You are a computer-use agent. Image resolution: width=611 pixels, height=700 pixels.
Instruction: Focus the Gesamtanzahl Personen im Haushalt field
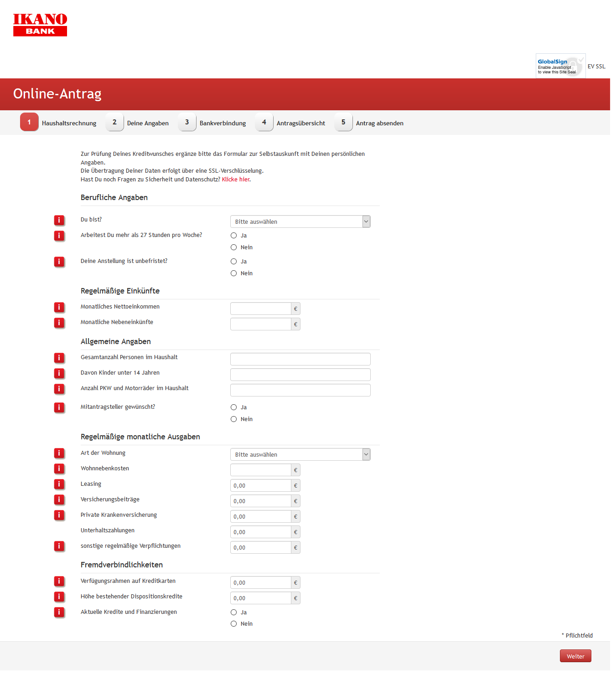coord(300,359)
